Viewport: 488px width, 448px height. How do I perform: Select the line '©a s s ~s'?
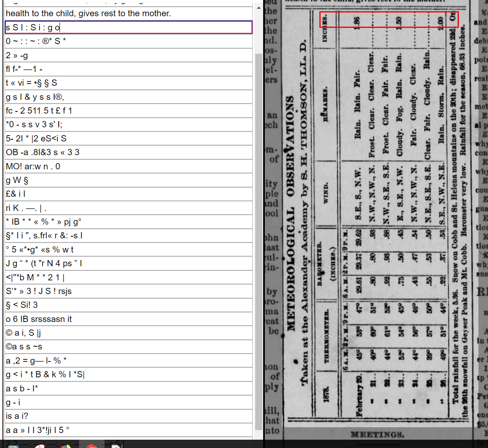(x=129, y=347)
